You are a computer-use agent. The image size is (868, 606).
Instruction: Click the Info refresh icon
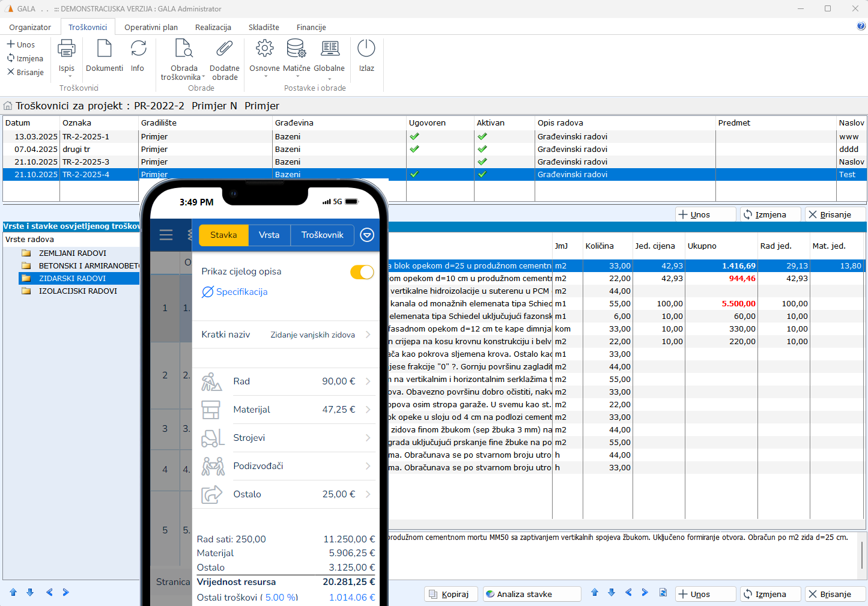coord(138,49)
